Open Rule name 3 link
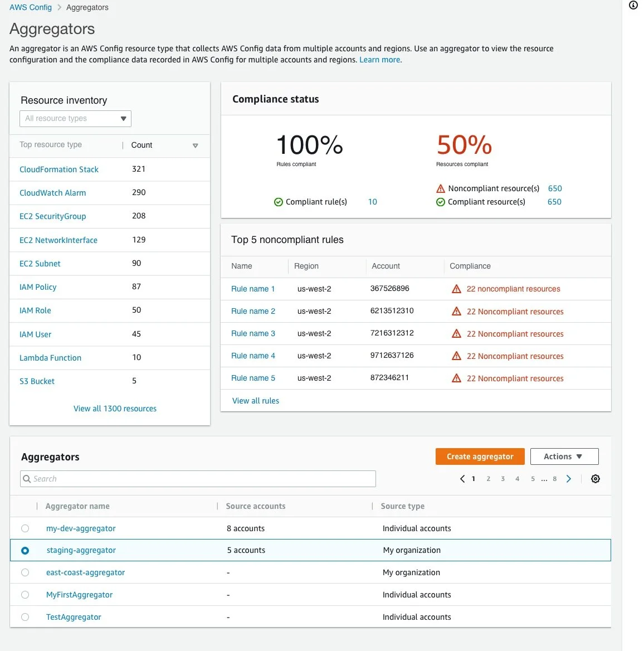Image resolution: width=644 pixels, height=651 pixels. (253, 333)
